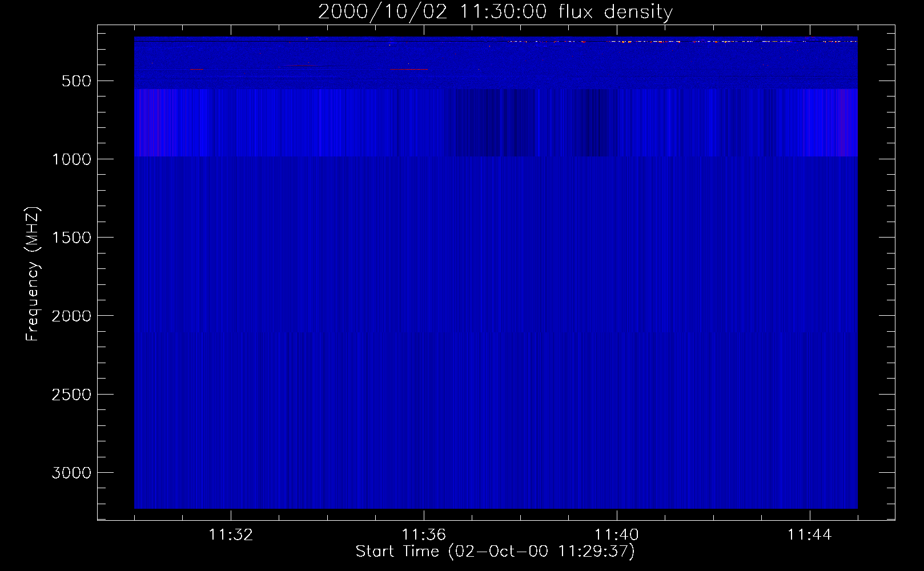
Task: Click the plot title '2000/10/02 11:30:00 flux density'
Action: pos(495,12)
